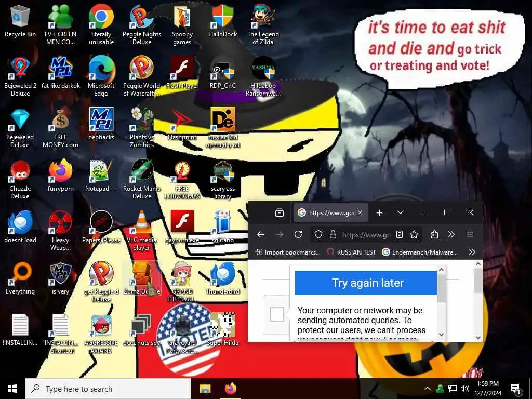Open Firefox list all tabs dropdown
This screenshot has height=399, width=532.
pyautogui.click(x=401, y=212)
